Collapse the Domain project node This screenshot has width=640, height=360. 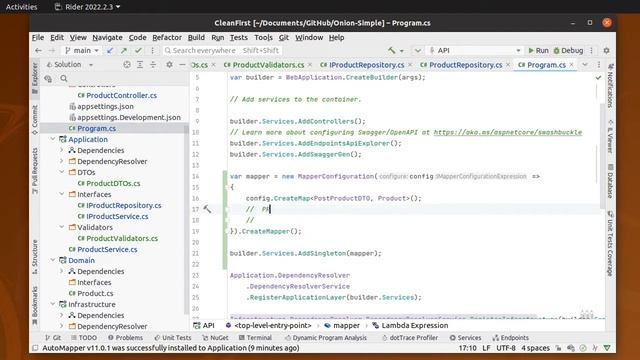click(53, 260)
